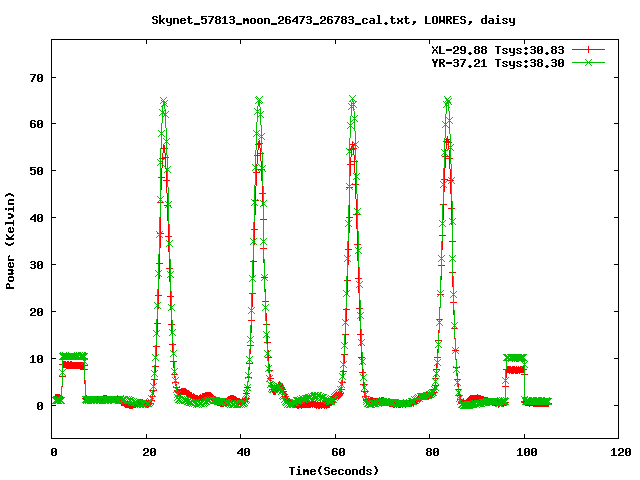Image resolution: width=640 pixels, height=480 pixels.
Task: Click the Time(Seconds) x-axis label
Action: coord(334,471)
